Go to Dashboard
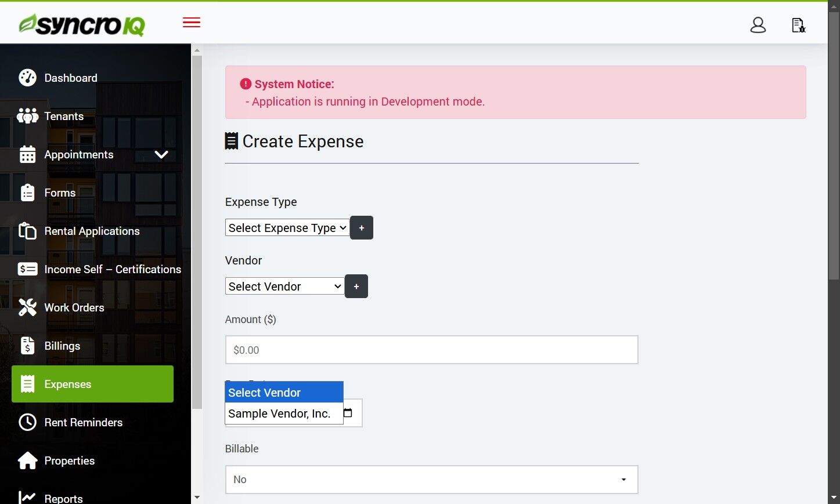The width and height of the screenshot is (840, 504). click(71, 78)
